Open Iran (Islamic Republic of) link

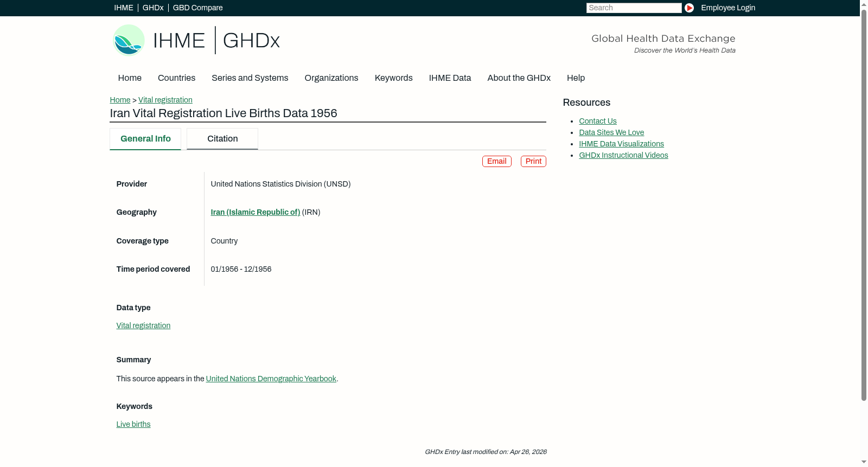coord(256,212)
